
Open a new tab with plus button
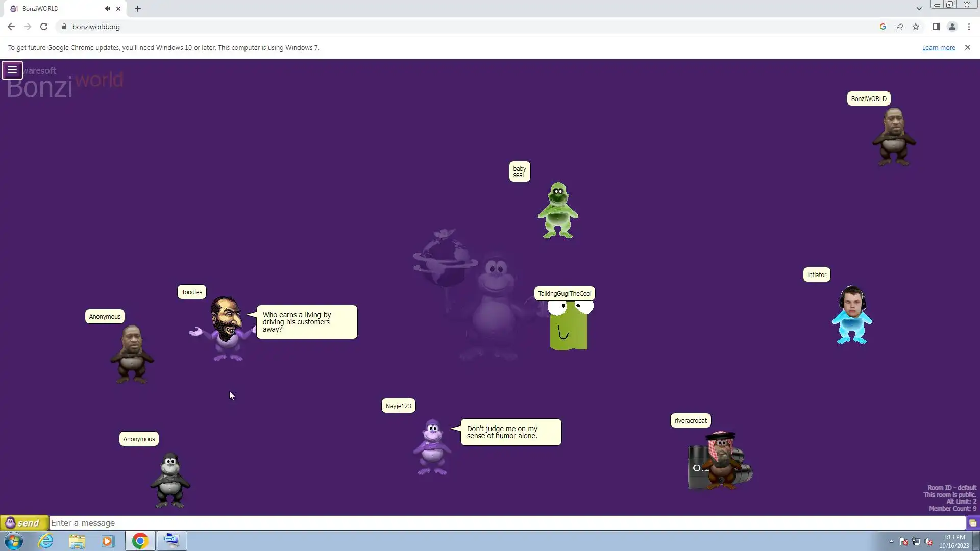[138, 9]
